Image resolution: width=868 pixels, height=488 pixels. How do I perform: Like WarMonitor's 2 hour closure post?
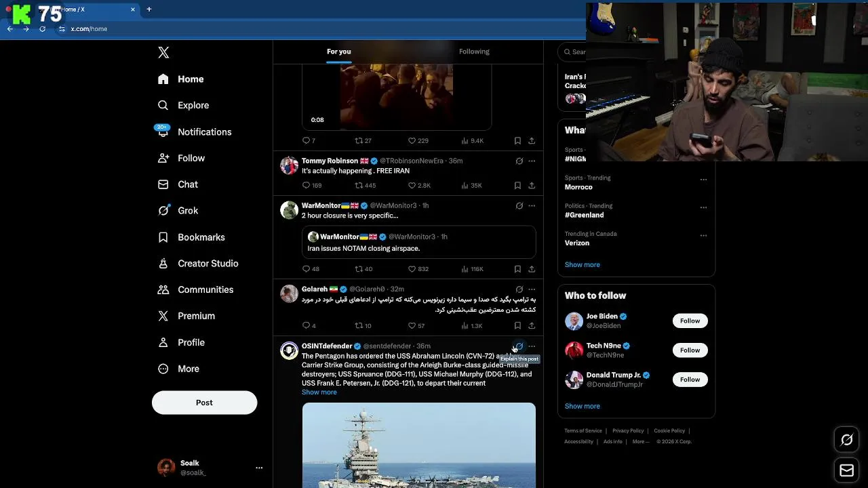tap(418, 269)
